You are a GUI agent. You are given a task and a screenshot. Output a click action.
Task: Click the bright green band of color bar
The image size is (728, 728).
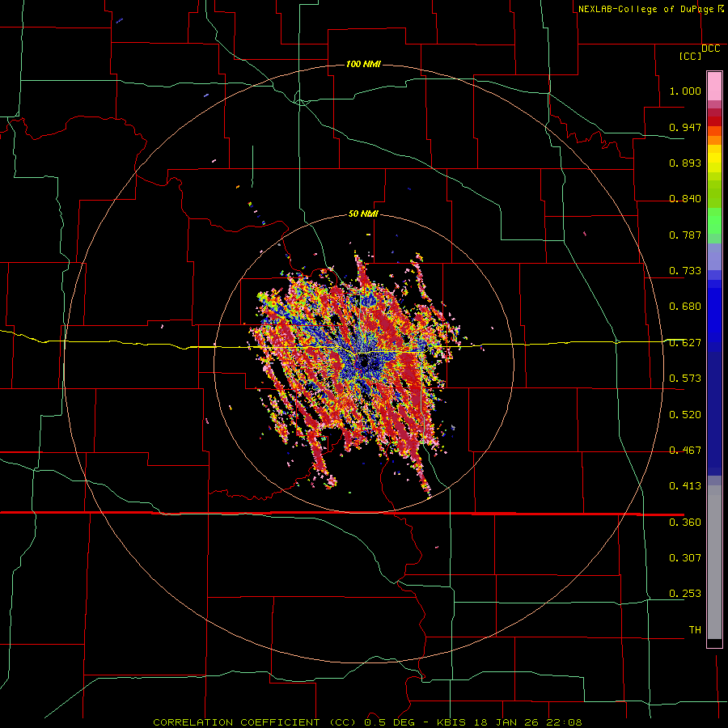pos(714,221)
